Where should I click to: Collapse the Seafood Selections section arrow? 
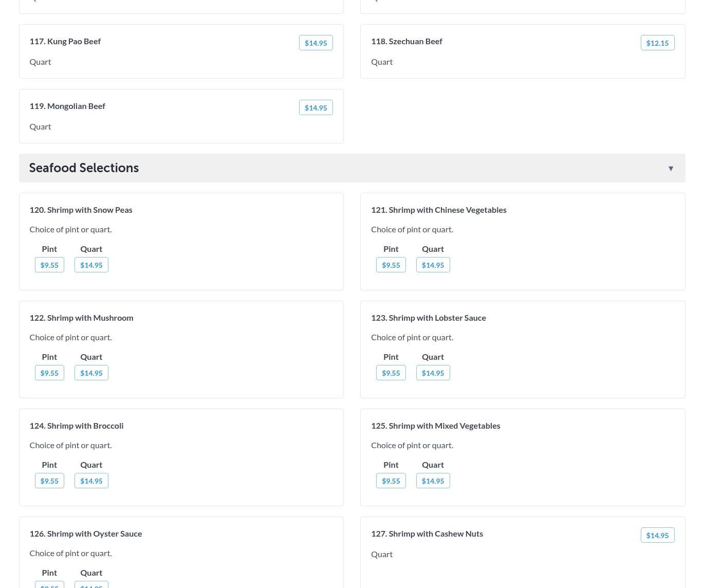click(671, 169)
